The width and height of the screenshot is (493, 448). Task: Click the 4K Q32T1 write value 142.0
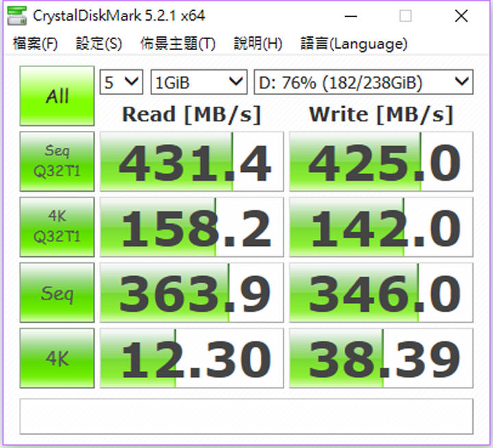(381, 227)
